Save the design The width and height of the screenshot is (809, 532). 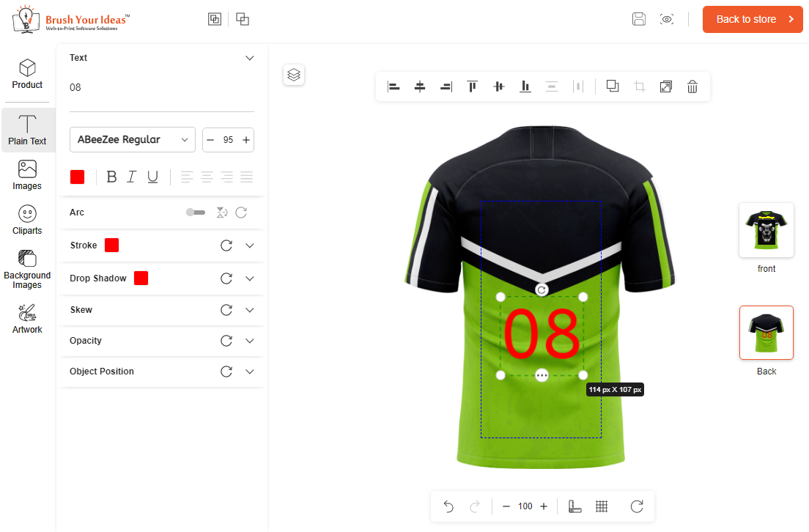[638, 19]
